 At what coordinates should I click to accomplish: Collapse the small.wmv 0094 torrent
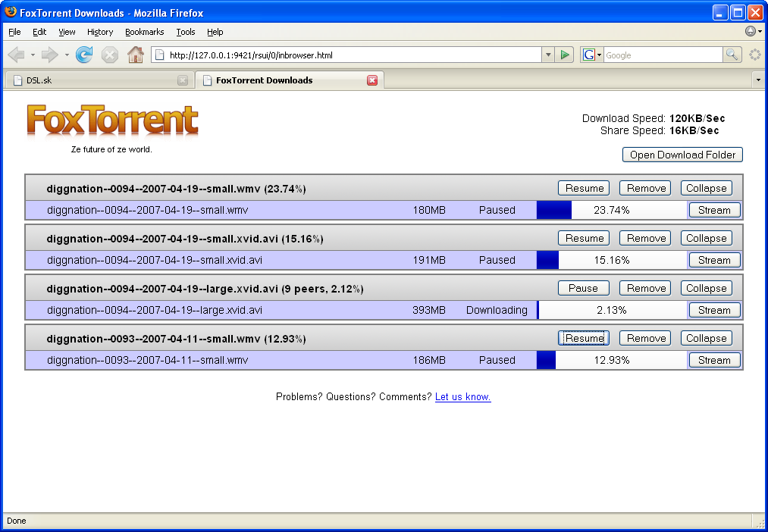[707, 188]
